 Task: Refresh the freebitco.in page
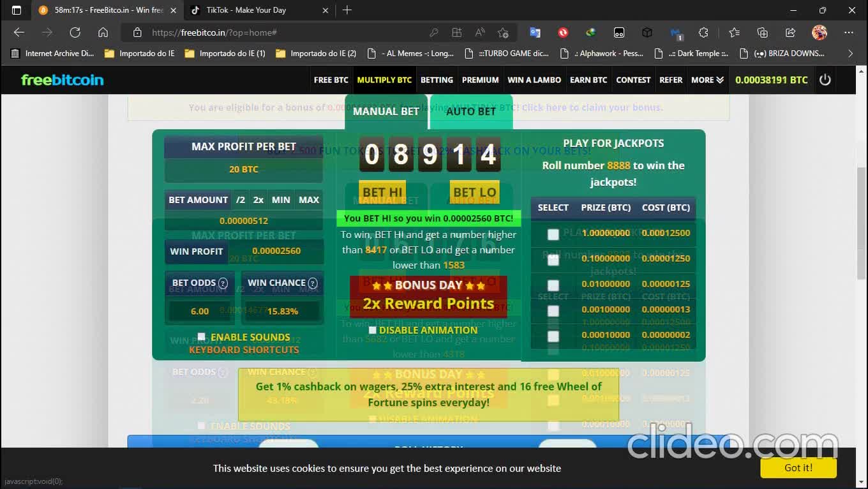point(75,33)
